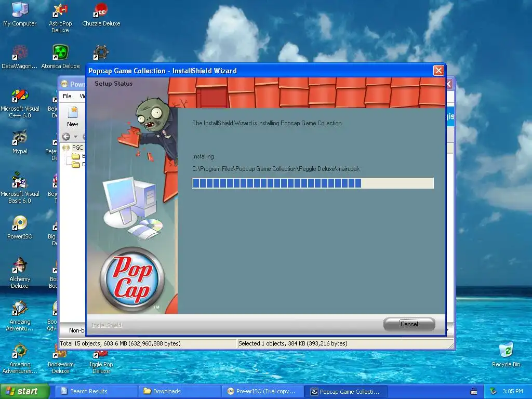Screen dimensions: 532x399
Task: Click the Setup Status heading
Action: 113,84
